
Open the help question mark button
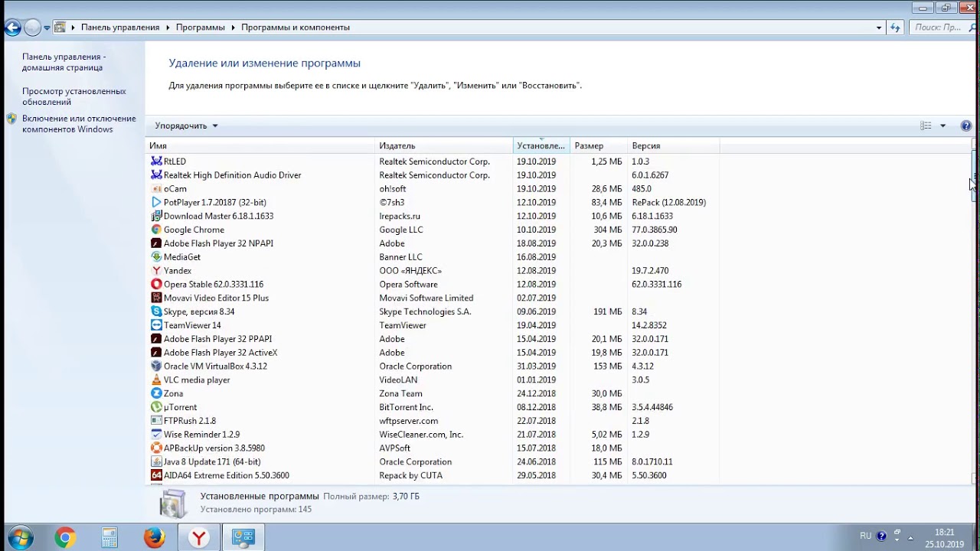(966, 126)
